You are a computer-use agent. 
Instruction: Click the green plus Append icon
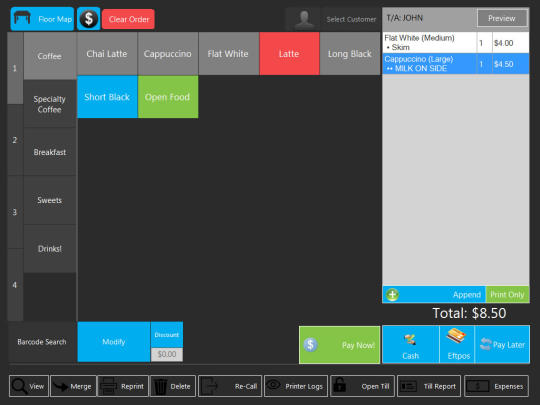(392, 294)
